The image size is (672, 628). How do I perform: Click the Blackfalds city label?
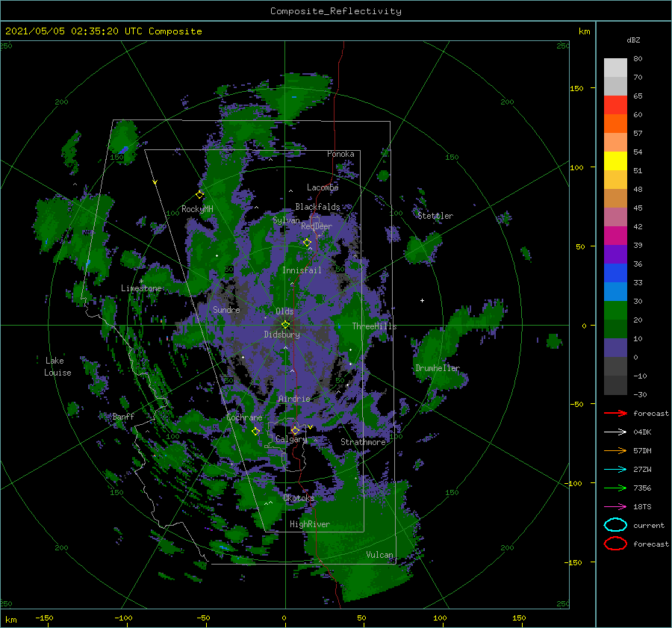coord(317,207)
